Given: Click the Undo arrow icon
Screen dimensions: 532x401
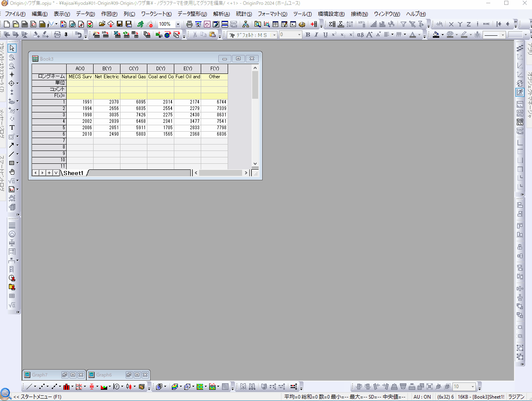Looking at the screenshot, I should click(x=79, y=35).
